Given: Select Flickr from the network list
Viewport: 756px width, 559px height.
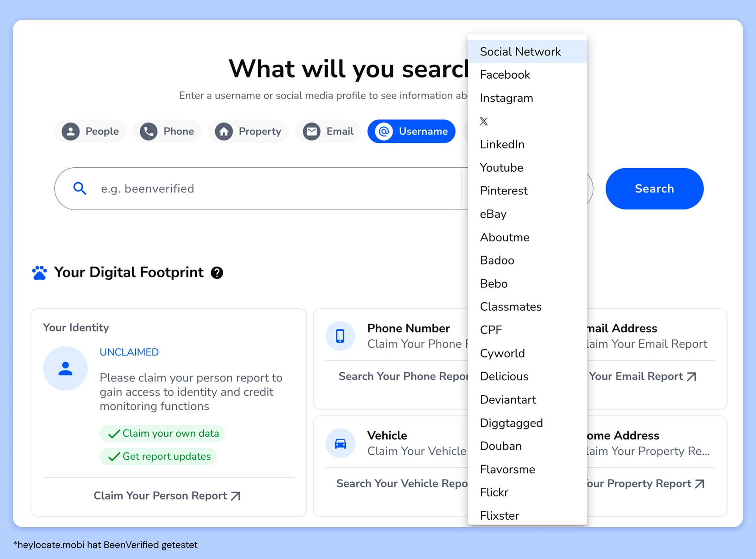Looking at the screenshot, I should (x=527, y=492).
